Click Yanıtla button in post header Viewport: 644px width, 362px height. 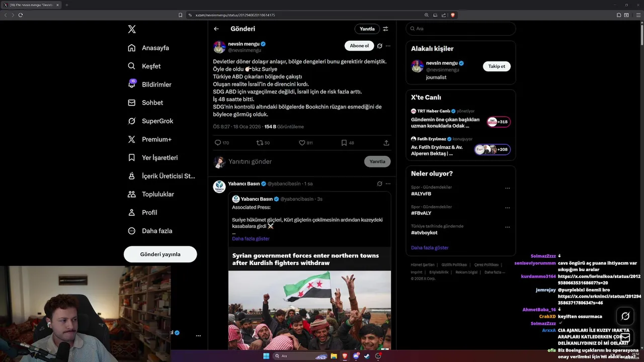pyautogui.click(x=367, y=29)
